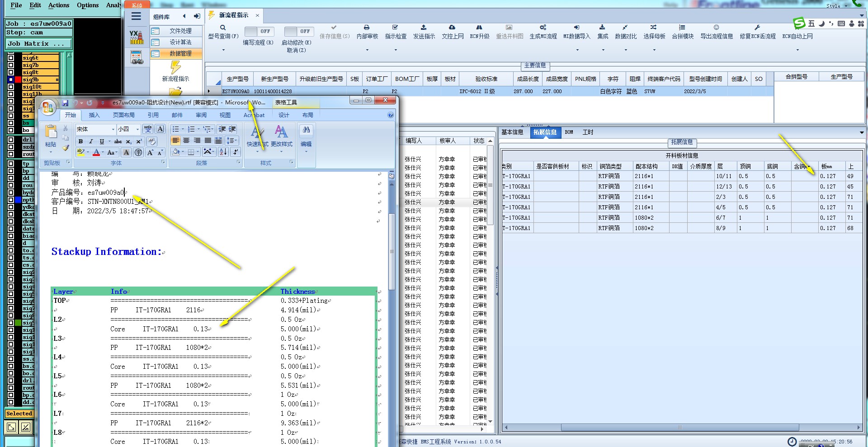868x447 pixels.
Task: Toggle the checkbox beside layer tp
Action: tap(11, 164)
